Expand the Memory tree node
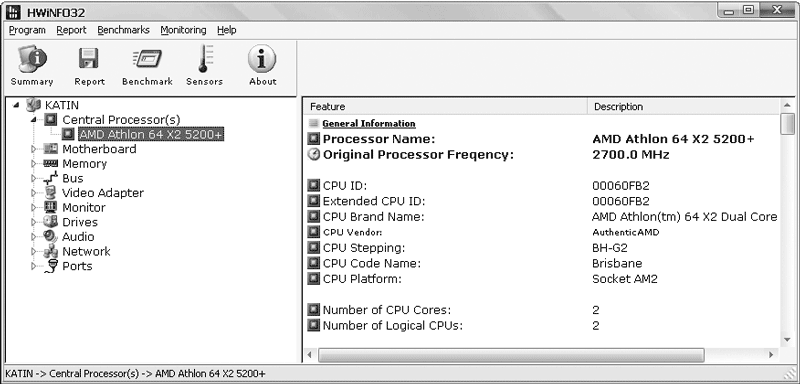 pyautogui.click(x=34, y=164)
